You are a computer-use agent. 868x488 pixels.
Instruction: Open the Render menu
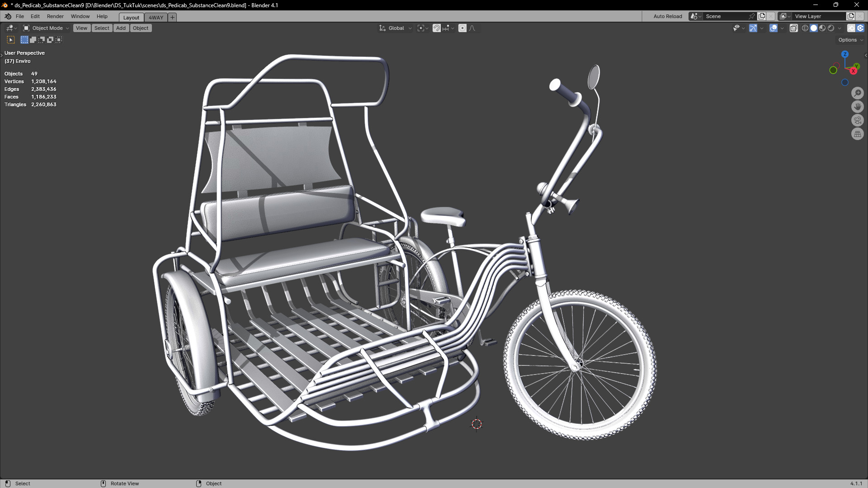coord(55,16)
